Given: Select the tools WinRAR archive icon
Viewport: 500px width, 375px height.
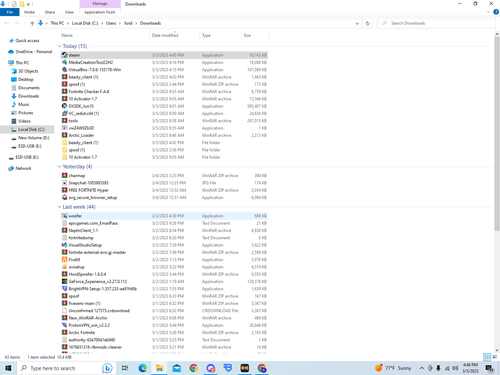Looking at the screenshot, I should [x=65, y=121].
